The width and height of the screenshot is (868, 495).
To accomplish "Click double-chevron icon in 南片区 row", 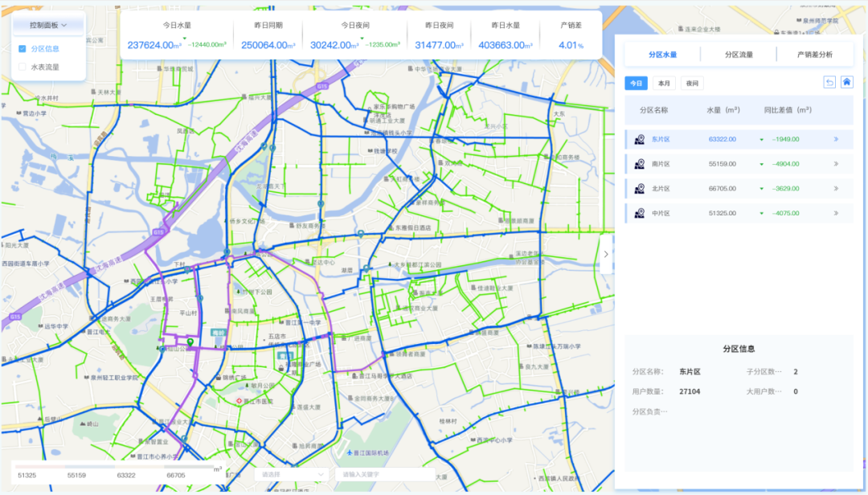I will (x=836, y=164).
